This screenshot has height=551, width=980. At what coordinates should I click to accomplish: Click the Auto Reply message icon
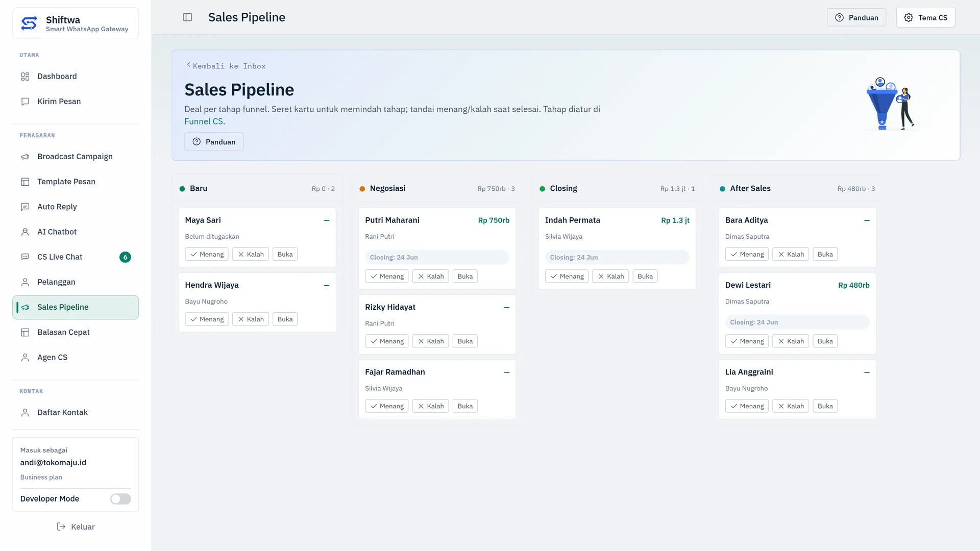point(25,207)
